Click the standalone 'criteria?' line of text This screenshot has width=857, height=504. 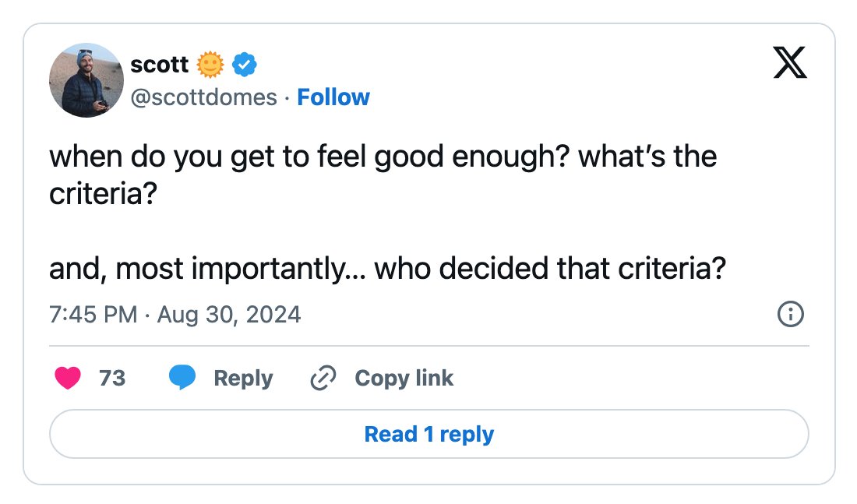[104, 193]
